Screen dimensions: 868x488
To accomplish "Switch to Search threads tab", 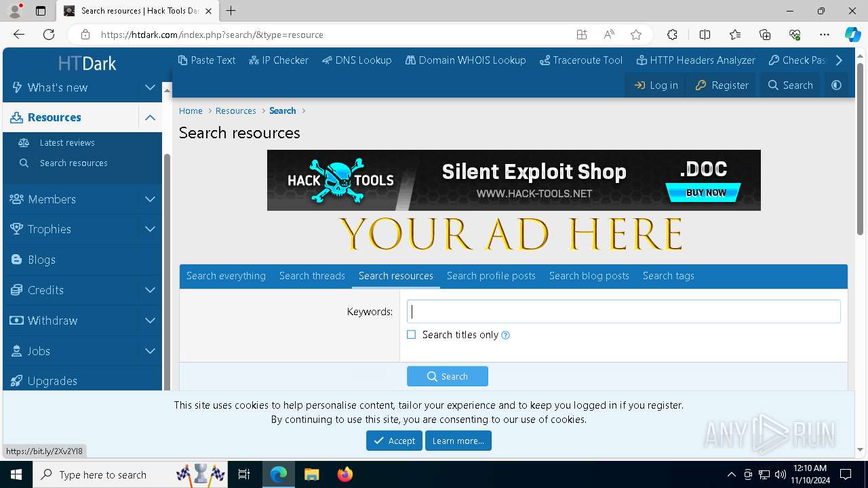I will [312, 276].
